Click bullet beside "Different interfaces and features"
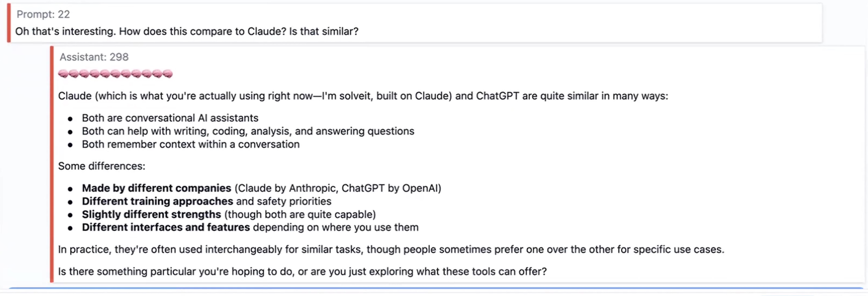The image size is (868, 296). click(x=70, y=228)
